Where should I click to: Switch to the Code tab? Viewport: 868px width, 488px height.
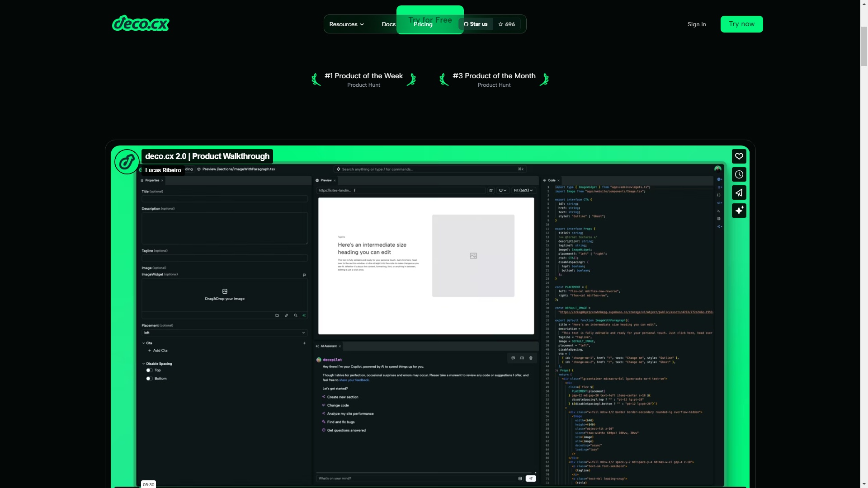pos(551,180)
